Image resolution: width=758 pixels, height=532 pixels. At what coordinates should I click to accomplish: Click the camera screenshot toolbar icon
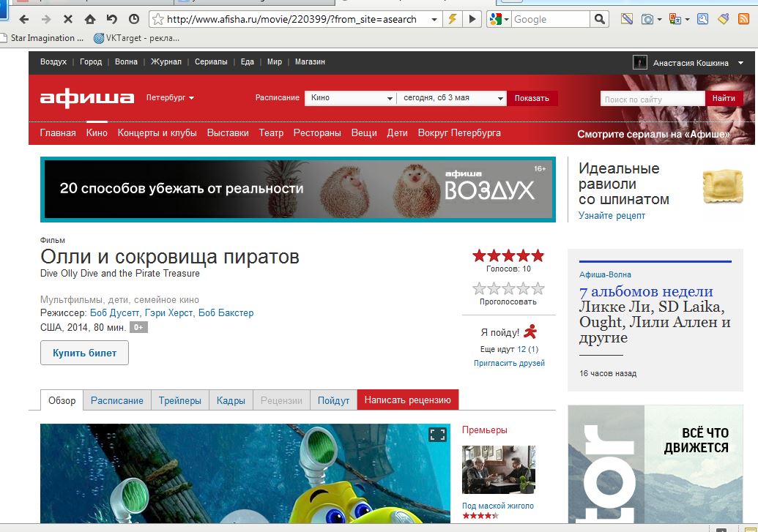pos(647,19)
